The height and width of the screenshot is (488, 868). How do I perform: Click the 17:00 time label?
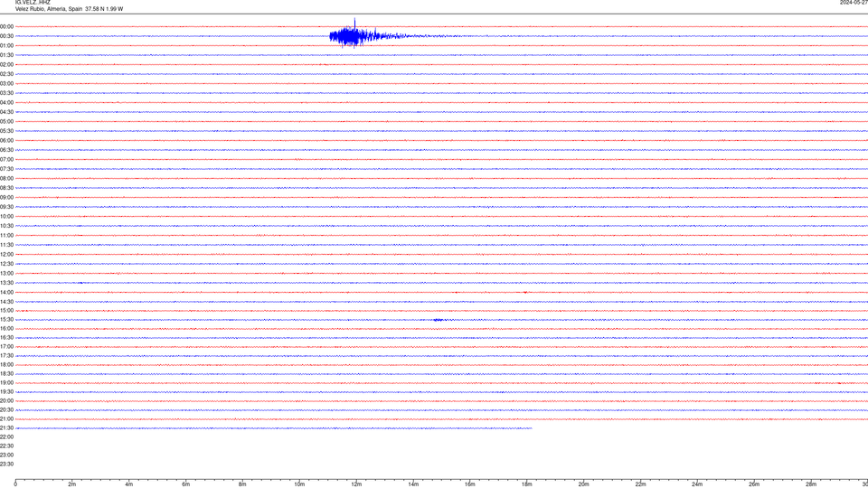6,347
